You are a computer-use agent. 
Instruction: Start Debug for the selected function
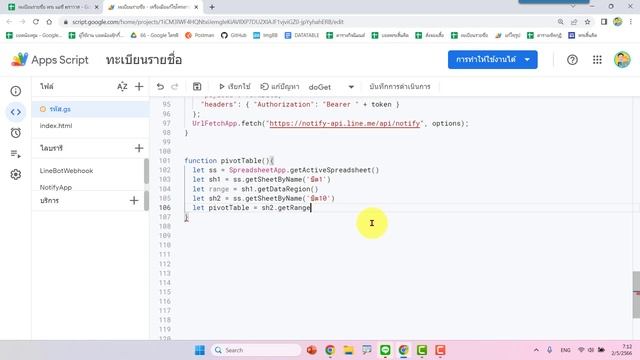280,87
